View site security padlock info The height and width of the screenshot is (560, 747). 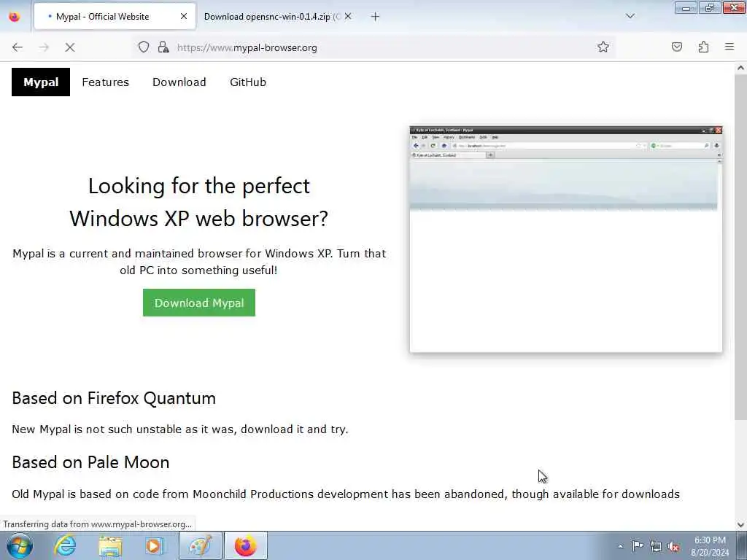coord(163,47)
